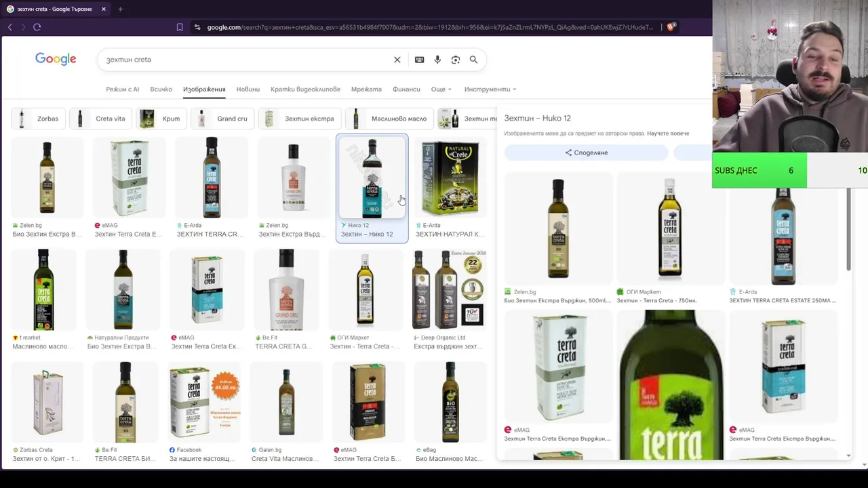The width and height of the screenshot is (868, 488).
Task: Open Be Fit TERRA CRETA G thumbnail
Action: 286,290
